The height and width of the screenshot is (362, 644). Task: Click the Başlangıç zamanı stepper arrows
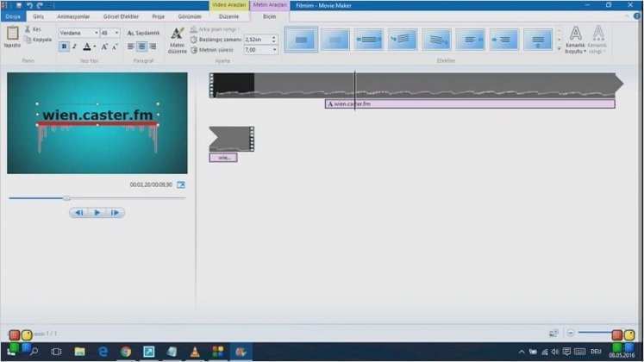point(274,40)
